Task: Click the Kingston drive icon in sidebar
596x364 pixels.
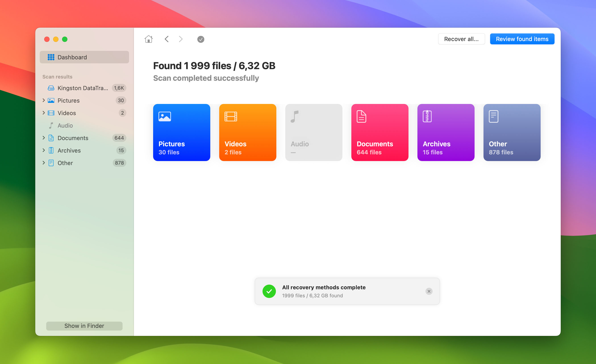Action: [51, 88]
